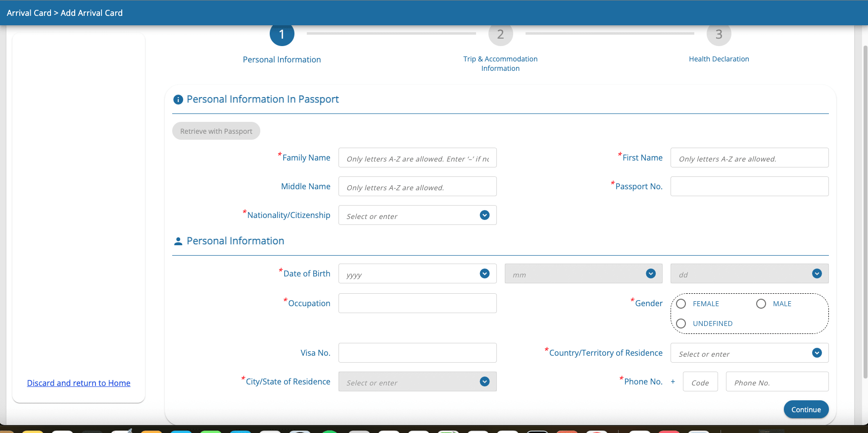Open the Nationality/Citizenship dropdown
The height and width of the screenshot is (433, 868).
point(418,215)
